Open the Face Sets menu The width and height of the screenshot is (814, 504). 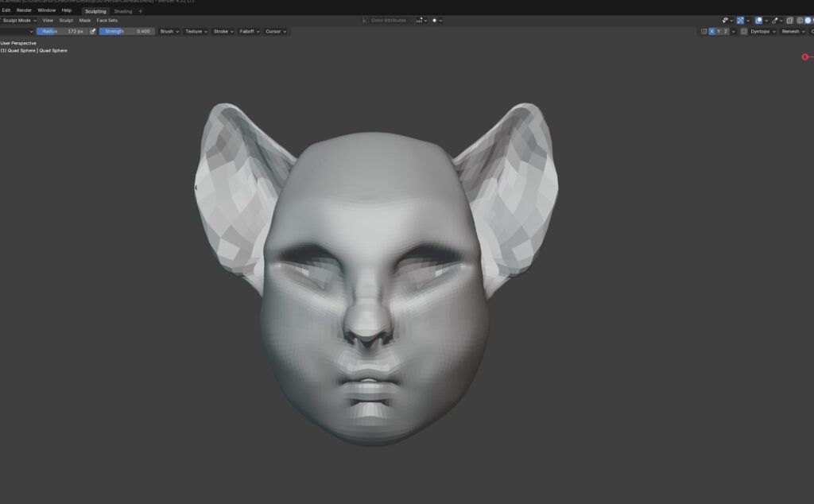[107, 21]
